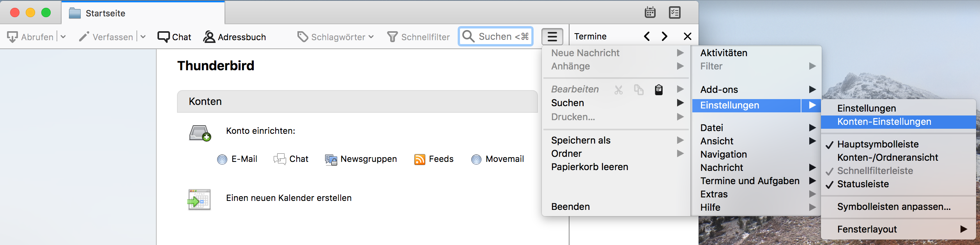This screenshot has width=980, height=245.
Task: Choose Papierkorb leeren from the menu
Action: [x=589, y=167]
